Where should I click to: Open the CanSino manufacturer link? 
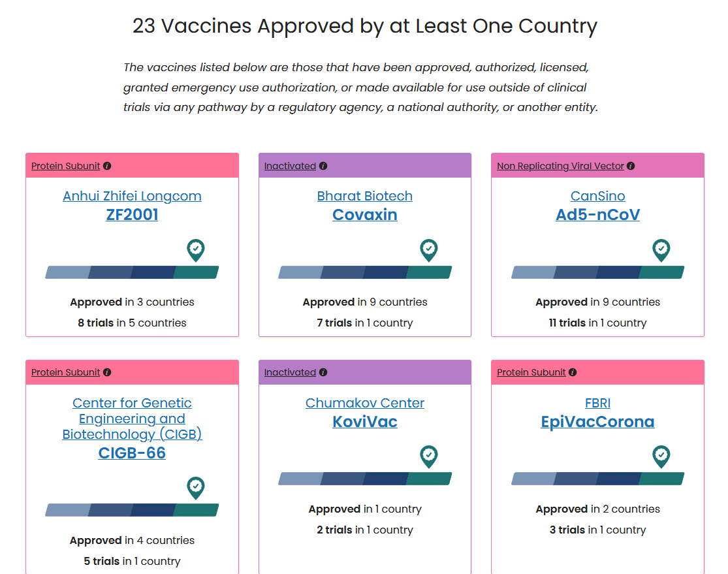[598, 196]
